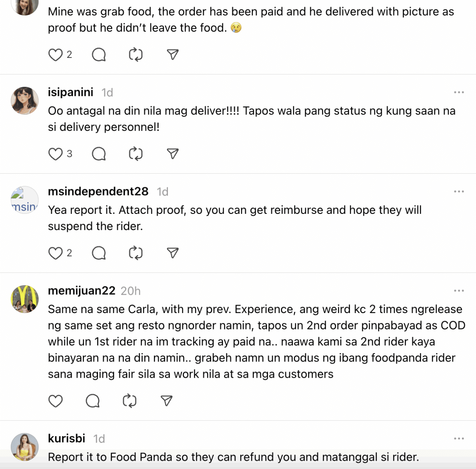Reply to isipanini's comment
The width and height of the screenshot is (476, 469).
(x=99, y=154)
